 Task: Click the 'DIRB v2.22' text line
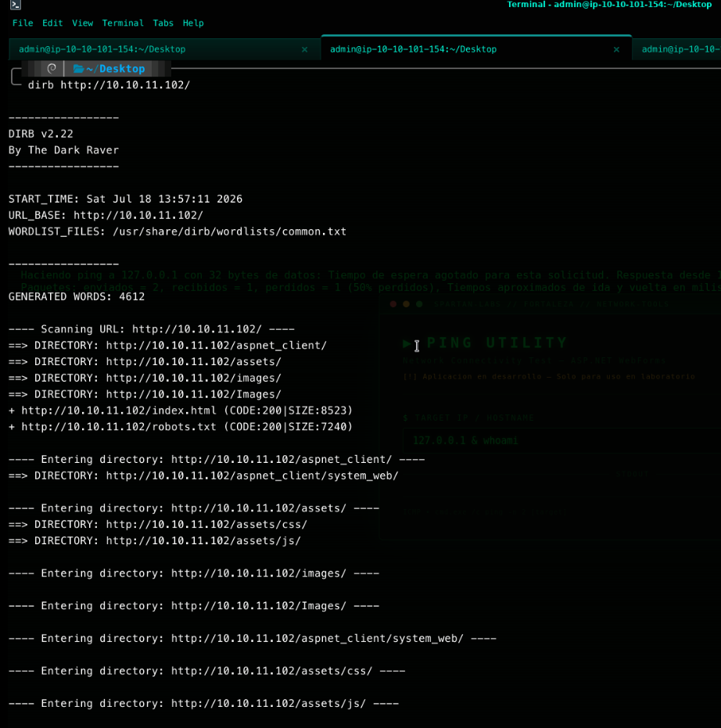[x=41, y=134]
